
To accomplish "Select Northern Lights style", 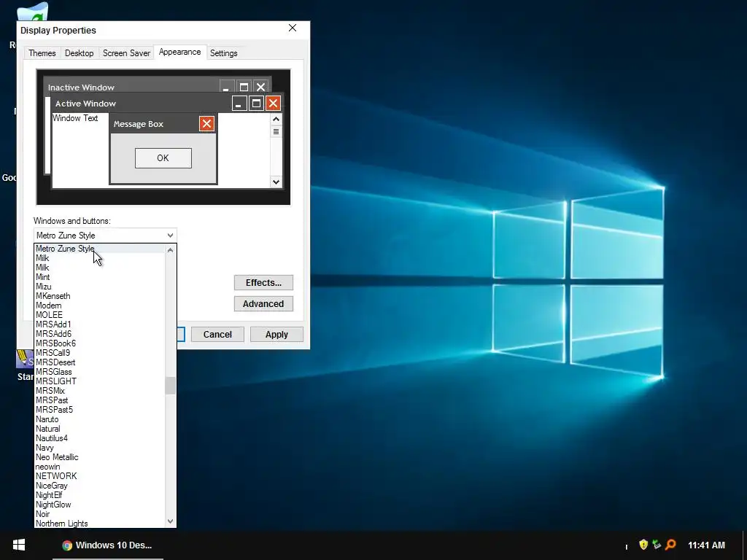I will pos(99,524).
